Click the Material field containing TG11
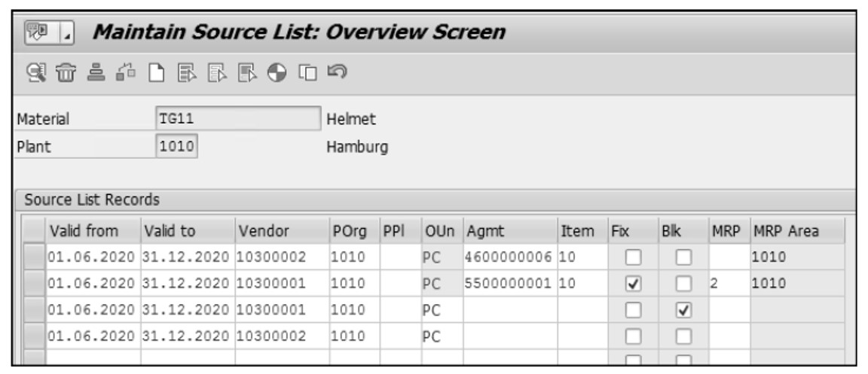This screenshot has width=868, height=374. [x=238, y=118]
